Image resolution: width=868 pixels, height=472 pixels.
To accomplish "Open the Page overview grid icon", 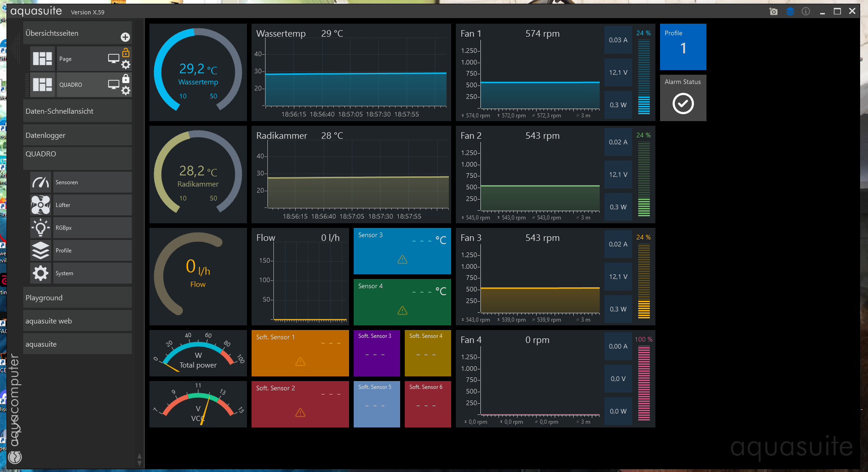I will 42,59.
